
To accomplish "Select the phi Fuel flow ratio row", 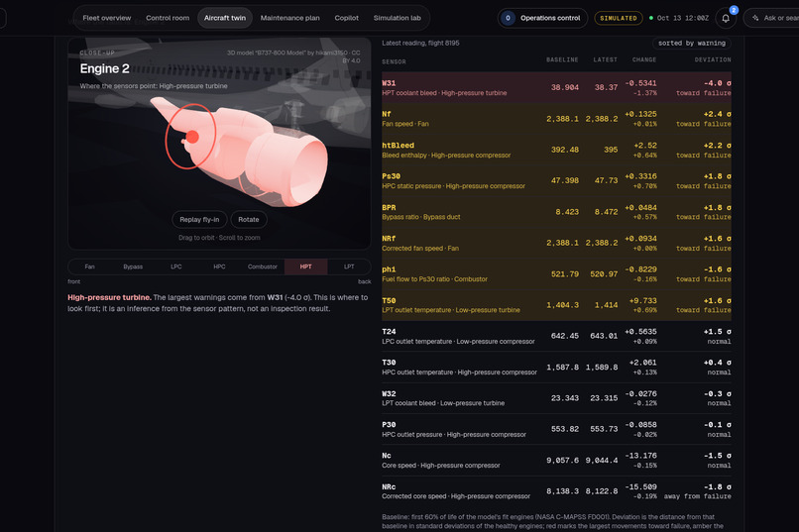I will pyautogui.click(x=556, y=273).
